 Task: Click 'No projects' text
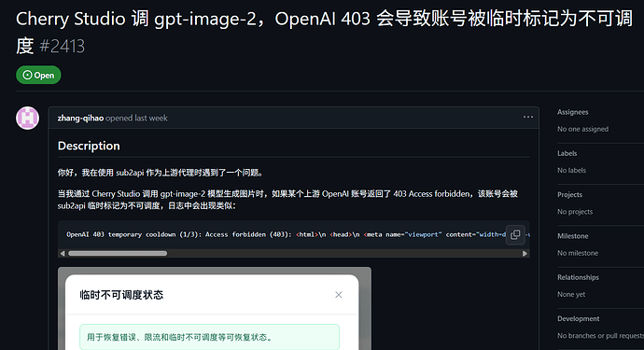coord(575,212)
